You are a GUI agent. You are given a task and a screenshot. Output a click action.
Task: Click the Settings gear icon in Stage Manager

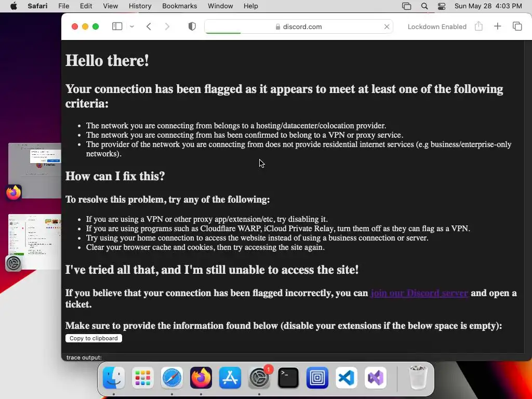(14, 263)
